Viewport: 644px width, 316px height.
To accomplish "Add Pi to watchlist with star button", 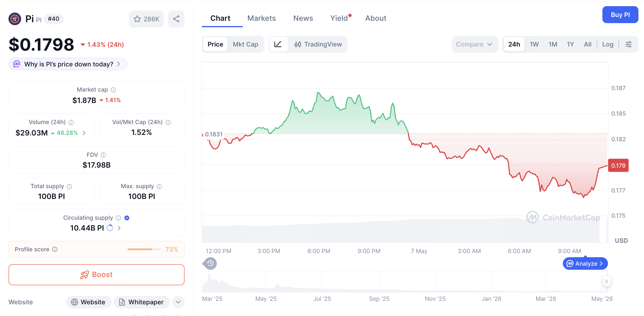I will tap(146, 19).
